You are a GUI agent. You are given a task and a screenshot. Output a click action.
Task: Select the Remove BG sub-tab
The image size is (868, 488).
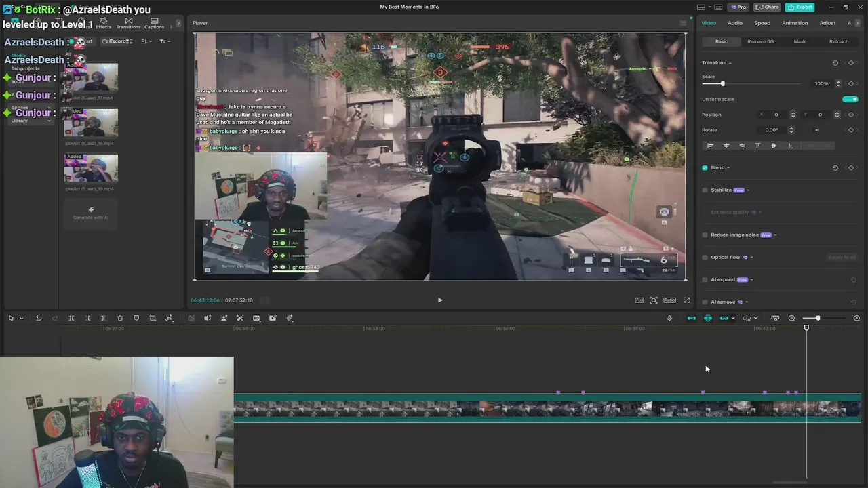click(x=760, y=41)
